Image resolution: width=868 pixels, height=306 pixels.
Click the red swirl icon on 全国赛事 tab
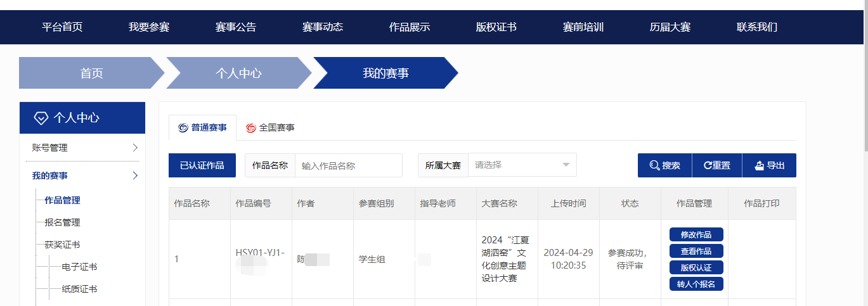(251, 128)
